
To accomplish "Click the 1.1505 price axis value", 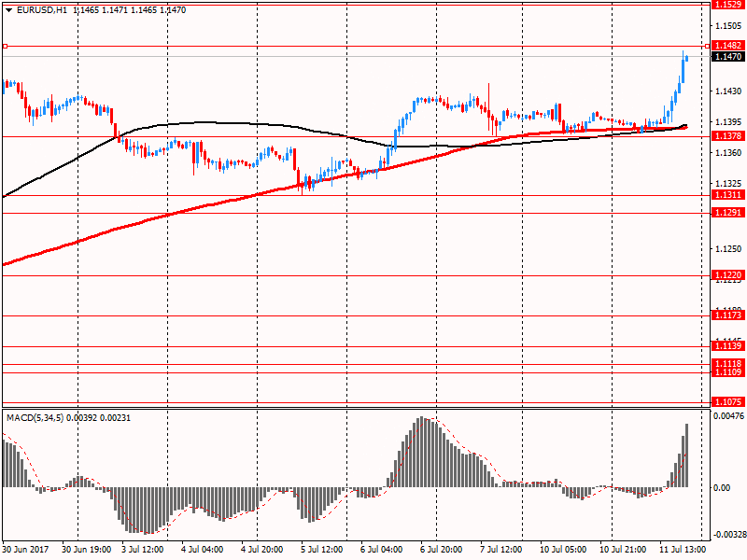I will [x=729, y=26].
